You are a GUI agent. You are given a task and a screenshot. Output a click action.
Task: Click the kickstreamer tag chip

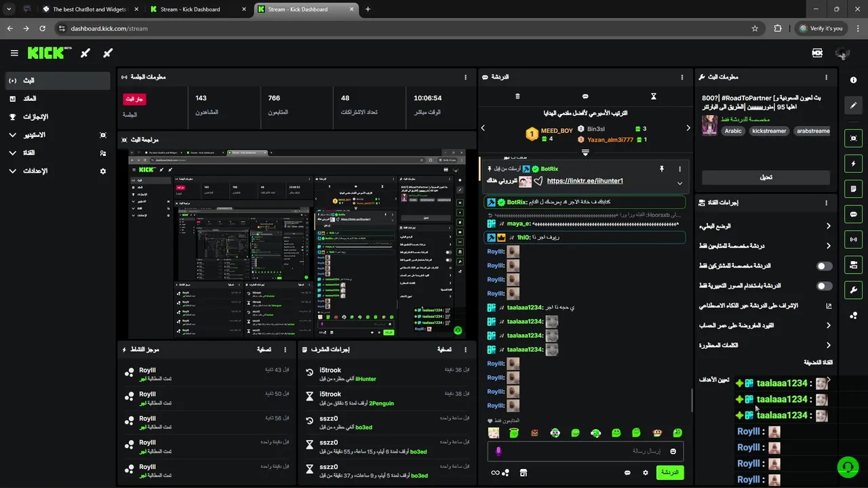coord(769,131)
